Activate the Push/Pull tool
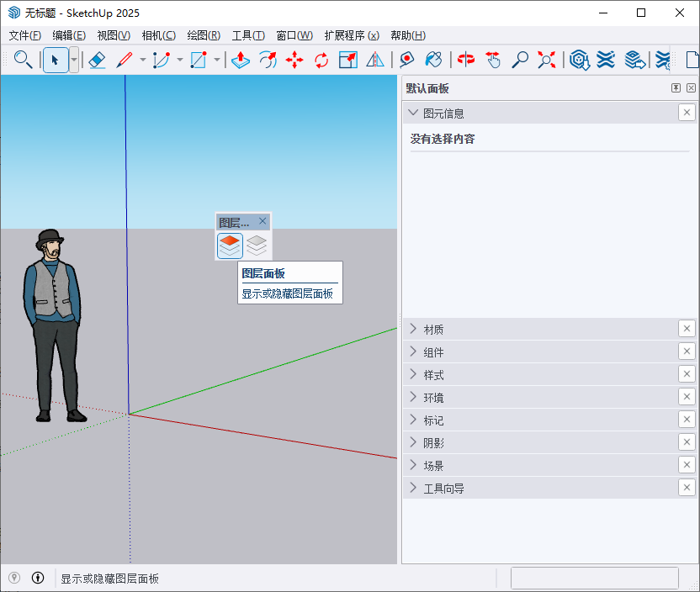700x592 pixels. 241,60
